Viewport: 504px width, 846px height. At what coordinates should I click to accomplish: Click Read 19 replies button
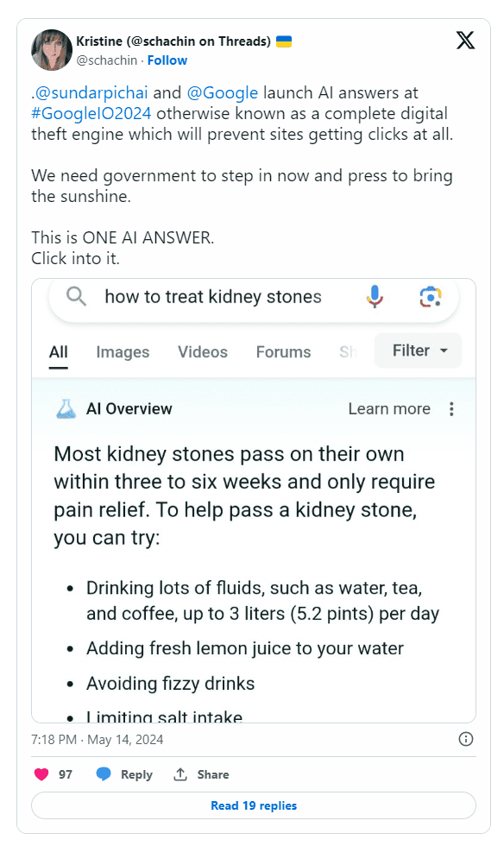pyautogui.click(x=254, y=805)
